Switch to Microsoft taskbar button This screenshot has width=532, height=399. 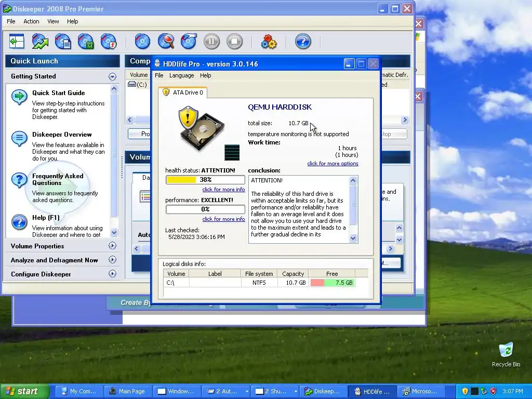click(x=421, y=391)
